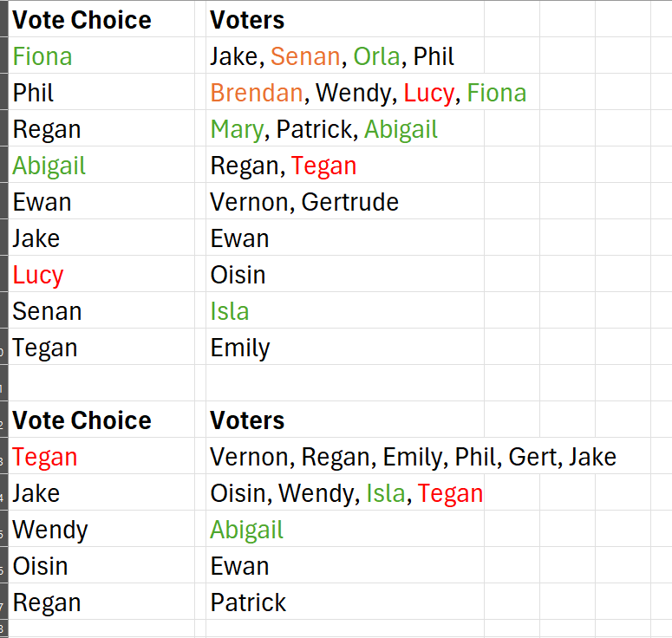Select the cell with voter Oisin
The image size is (672, 638).
point(345,274)
